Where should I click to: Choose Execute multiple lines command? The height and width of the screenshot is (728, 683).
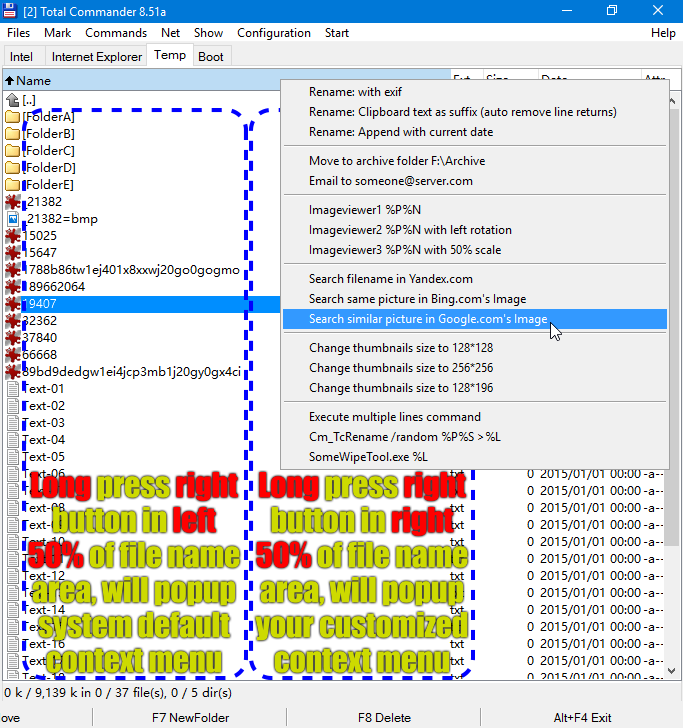pos(475,417)
